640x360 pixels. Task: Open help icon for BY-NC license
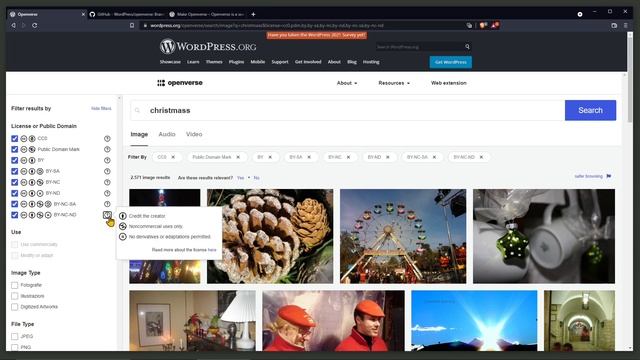[107, 182]
